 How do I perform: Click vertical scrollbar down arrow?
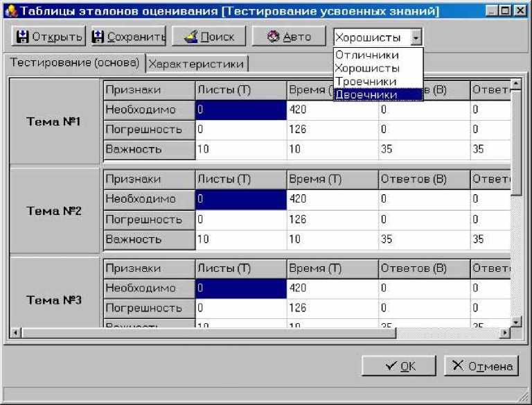pyautogui.click(x=516, y=322)
